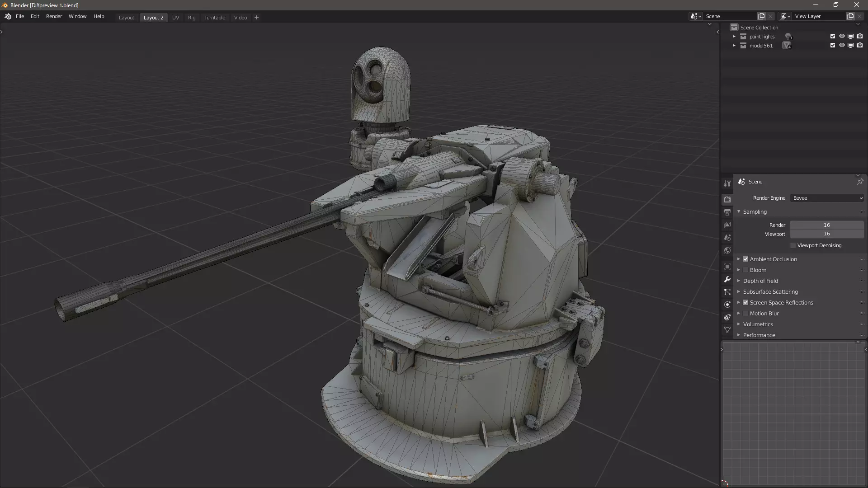Viewport: 868px width, 488px height.
Task: Expand the point lights collection tree
Action: click(x=734, y=37)
